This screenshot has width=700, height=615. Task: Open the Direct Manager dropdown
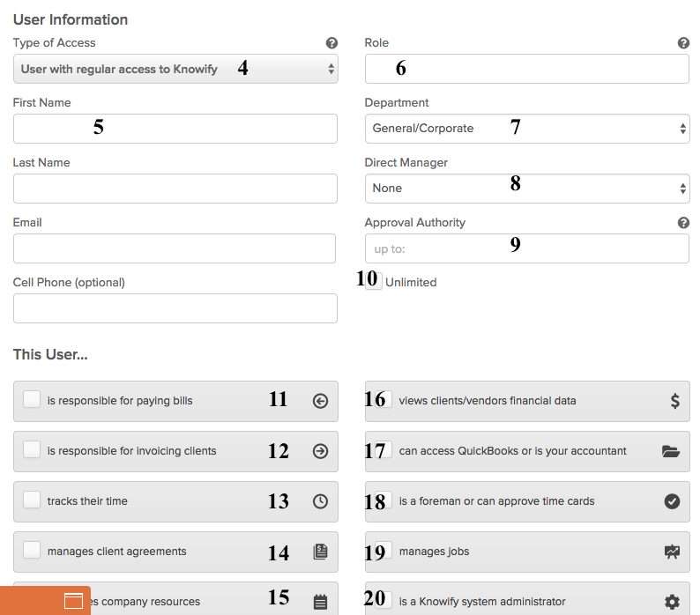tap(527, 189)
